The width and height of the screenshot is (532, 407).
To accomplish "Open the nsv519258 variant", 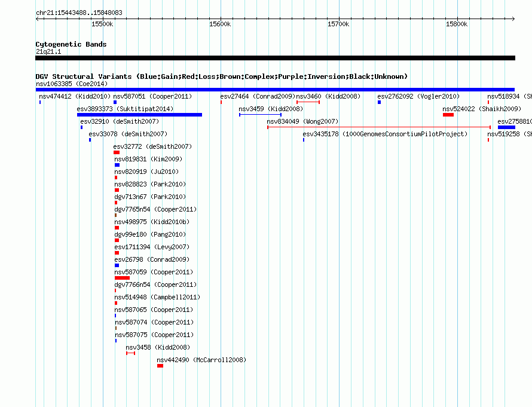I will 509,134.
